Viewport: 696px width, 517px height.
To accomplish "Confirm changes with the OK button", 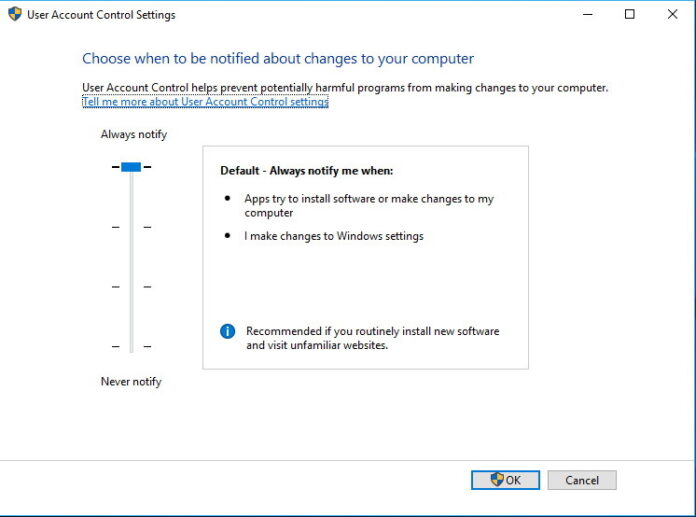I will coord(505,480).
